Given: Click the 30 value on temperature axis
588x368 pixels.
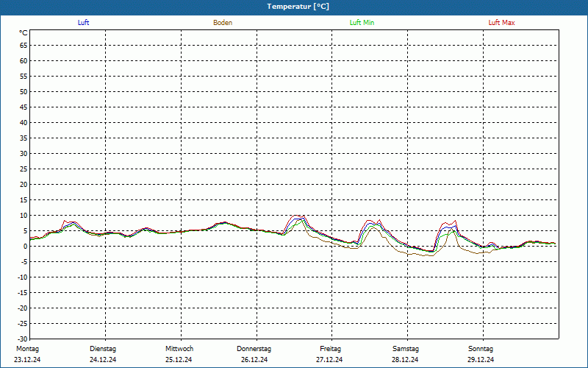Looking at the screenshot, I should click(x=24, y=154).
